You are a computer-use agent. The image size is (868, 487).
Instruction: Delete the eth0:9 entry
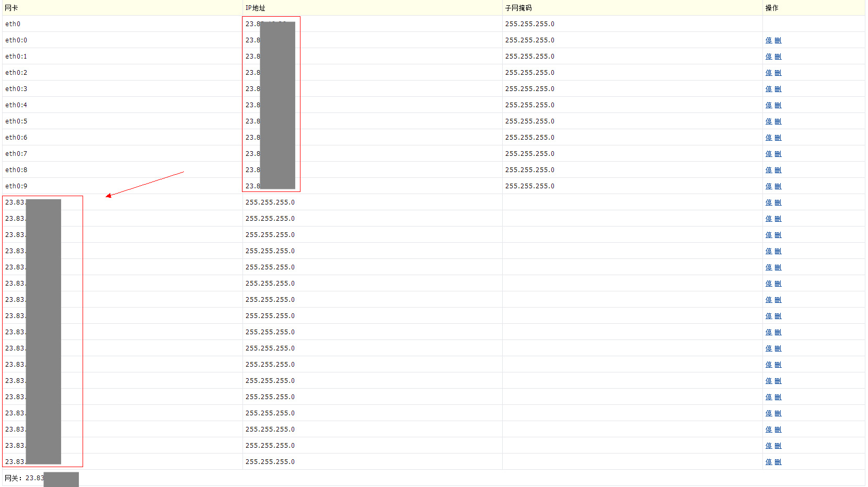778,186
